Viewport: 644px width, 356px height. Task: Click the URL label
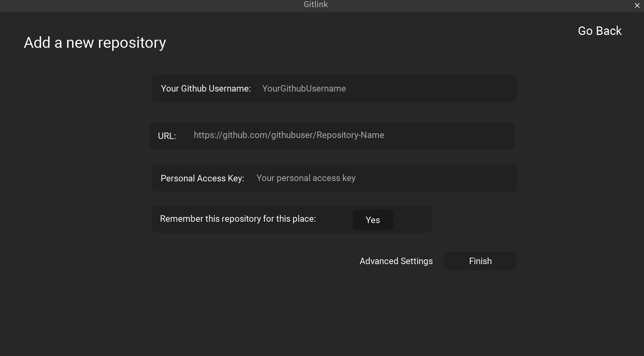pyautogui.click(x=167, y=136)
